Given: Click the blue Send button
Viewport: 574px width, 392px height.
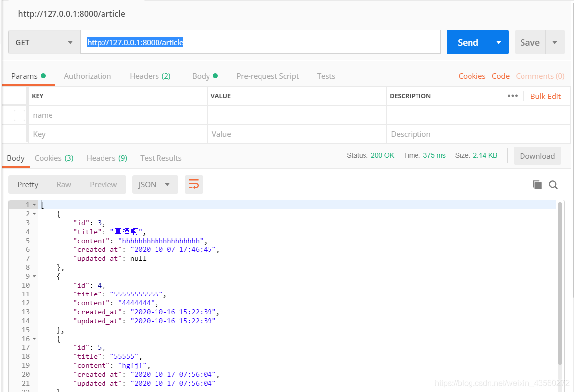Looking at the screenshot, I should click(x=468, y=42).
